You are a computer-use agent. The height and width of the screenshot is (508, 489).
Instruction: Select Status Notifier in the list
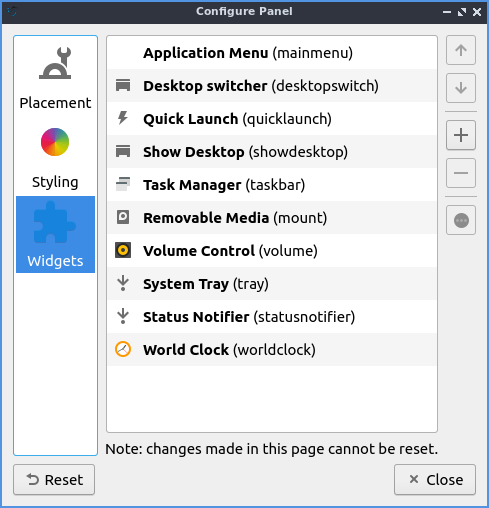pyautogui.click(x=272, y=317)
